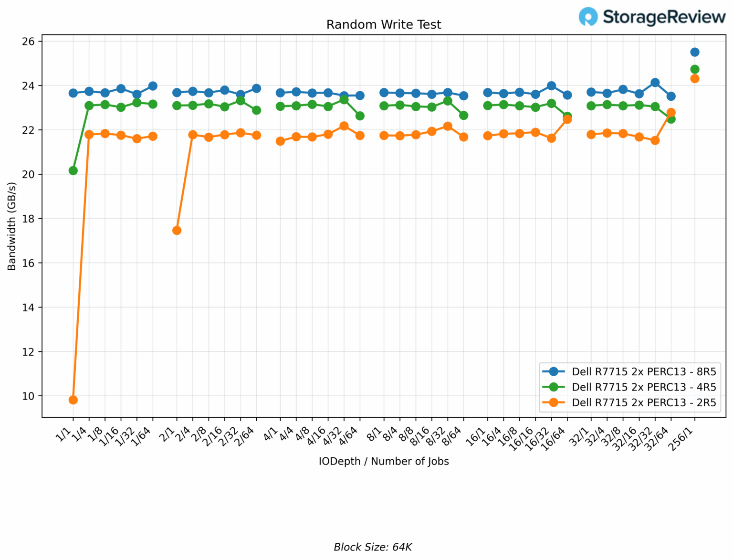Image resolution: width=733 pixels, height=560 pixels.
Task: Click the 'Random Write Test' chart title
Action: tap(384, 24)
